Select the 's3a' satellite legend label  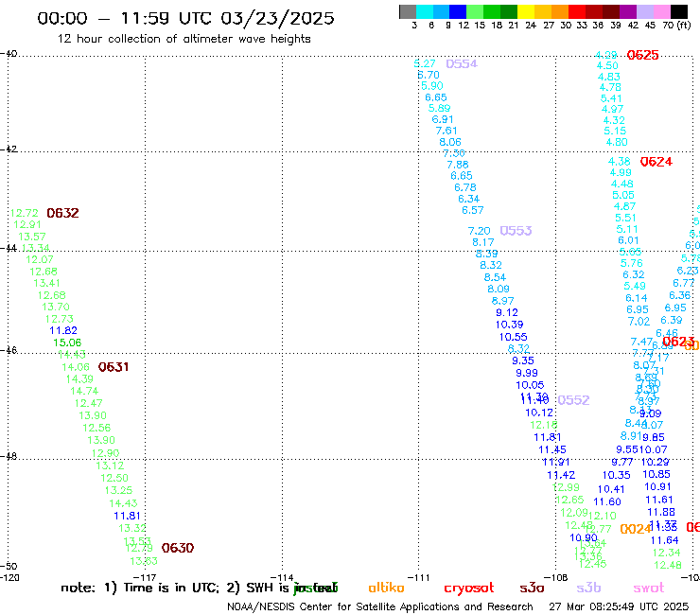[x=532, y=589]
